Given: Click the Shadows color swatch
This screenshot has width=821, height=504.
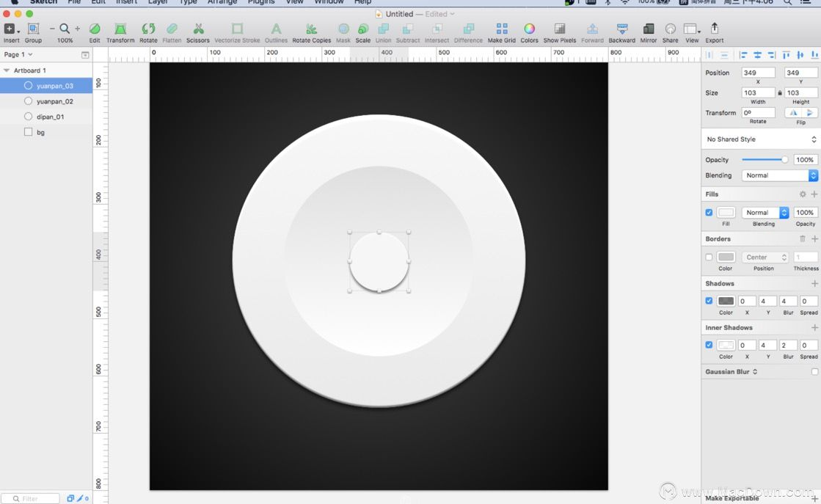Looking at the screenshot, I should (726, 301).
